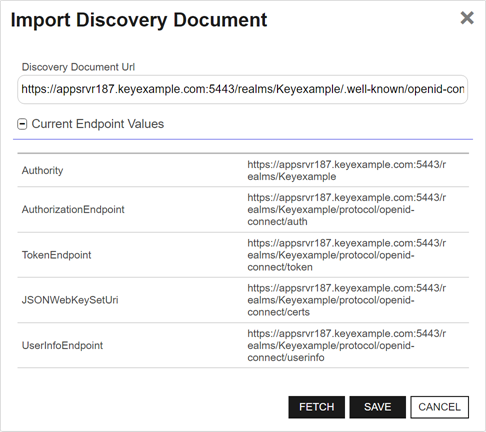
Task: Click the Discovery Document Url label
Action: click(x=78, y=67)
